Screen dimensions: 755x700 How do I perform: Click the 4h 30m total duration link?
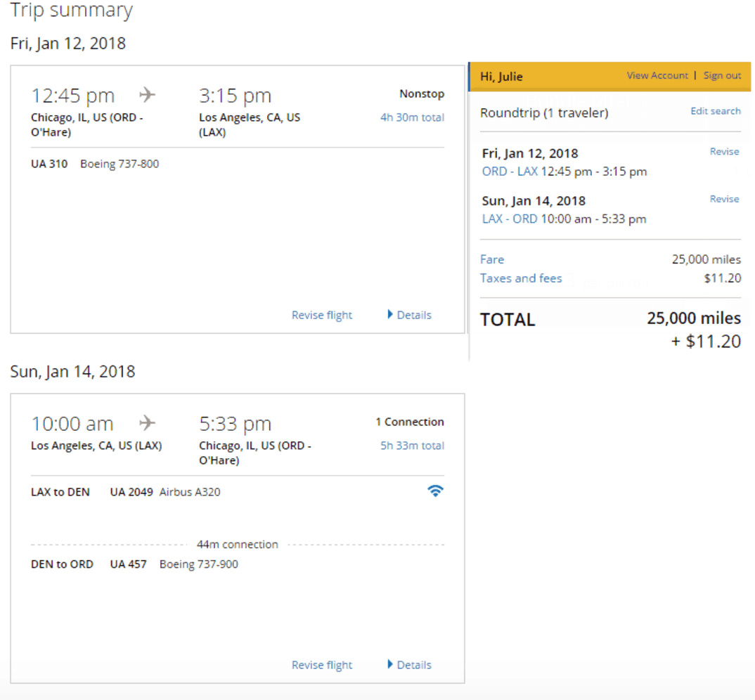tap(412, 117)
